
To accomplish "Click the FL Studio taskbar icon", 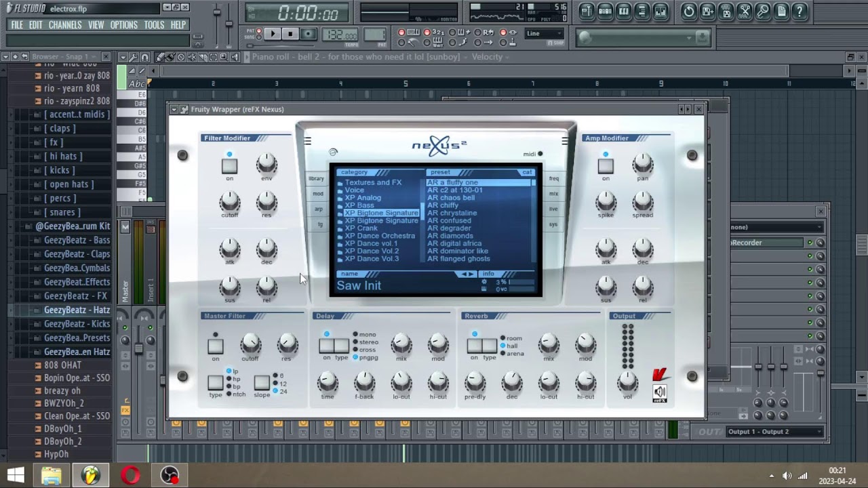I will 91,475.
